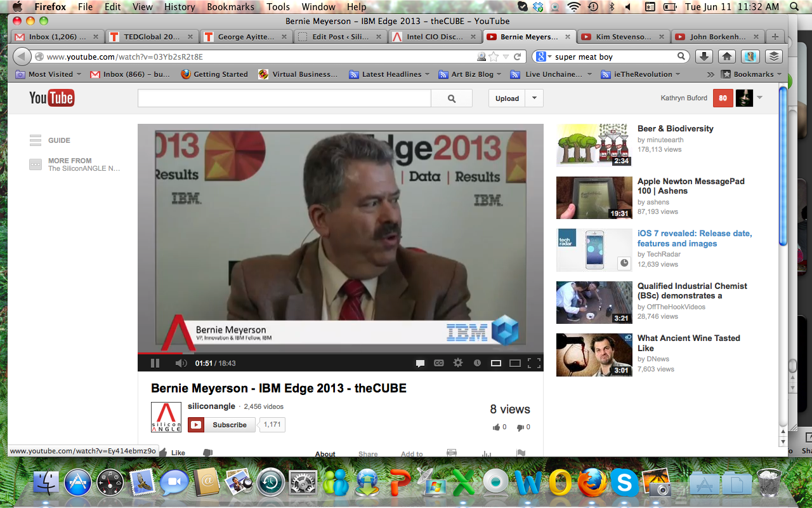Switch to the Kim Stevenson YouTube tab
This screenshot has width=812, height=508.
[x=624, y=36]
